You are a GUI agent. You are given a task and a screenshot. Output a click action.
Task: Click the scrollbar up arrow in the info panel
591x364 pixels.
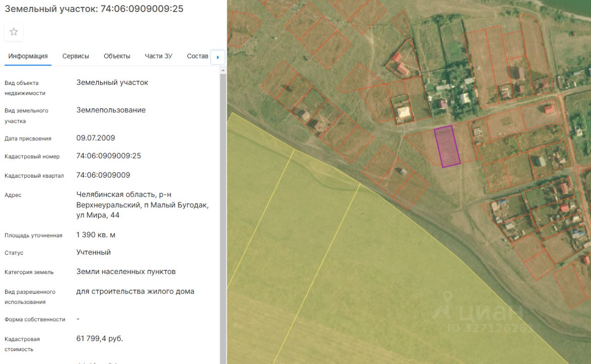coord(223,71)
